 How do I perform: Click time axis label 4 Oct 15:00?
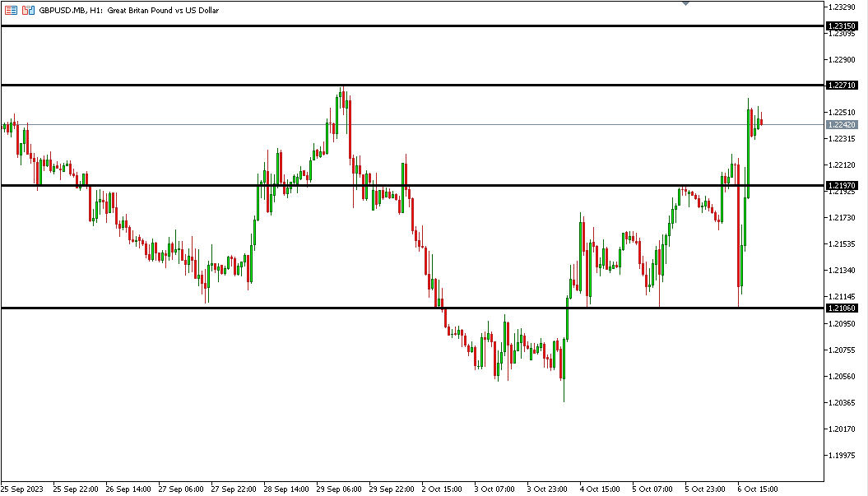pos(600,489)
